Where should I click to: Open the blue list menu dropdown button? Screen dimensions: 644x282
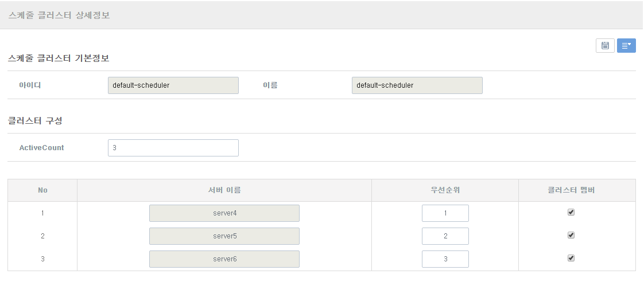point(626,46)
